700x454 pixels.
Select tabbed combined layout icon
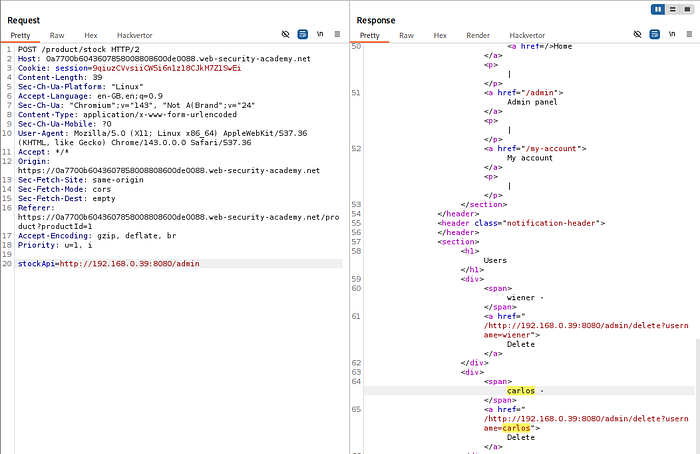click(x=688, y=9)
